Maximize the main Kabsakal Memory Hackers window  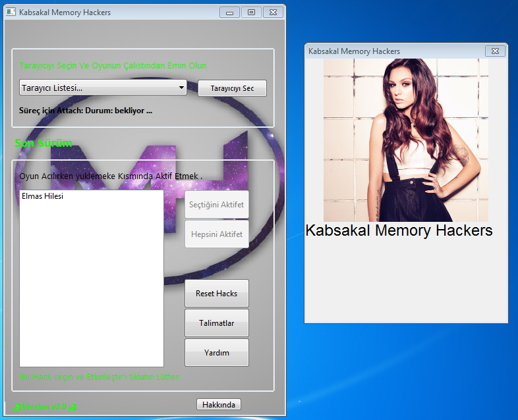(251, 13)
